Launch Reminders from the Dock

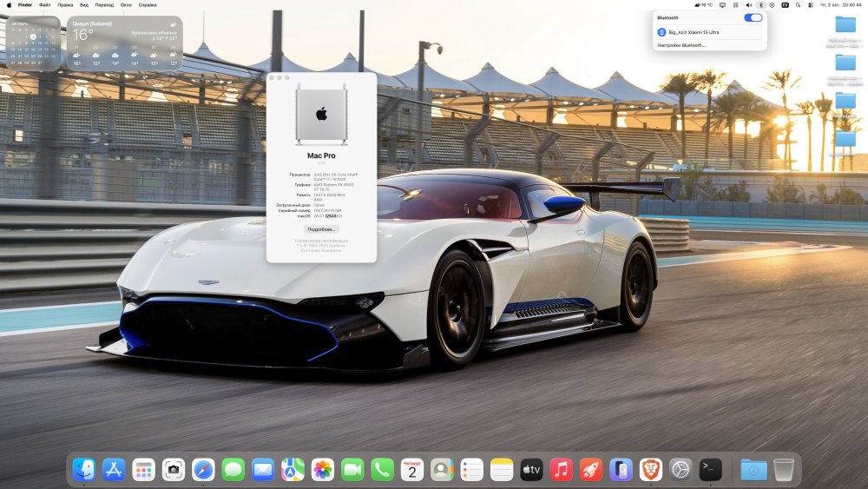tap(471, 470)
